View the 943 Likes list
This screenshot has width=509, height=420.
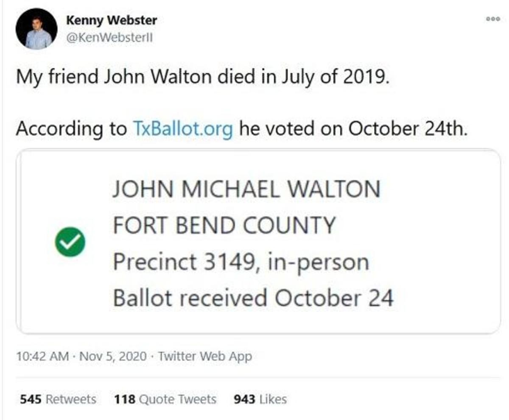pos(260,399)
